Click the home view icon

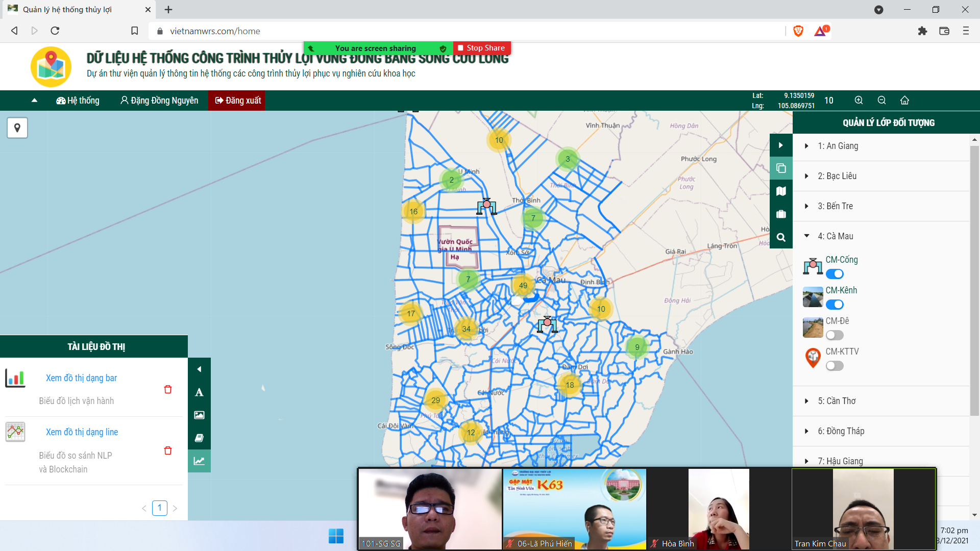[x=904, y=101]
